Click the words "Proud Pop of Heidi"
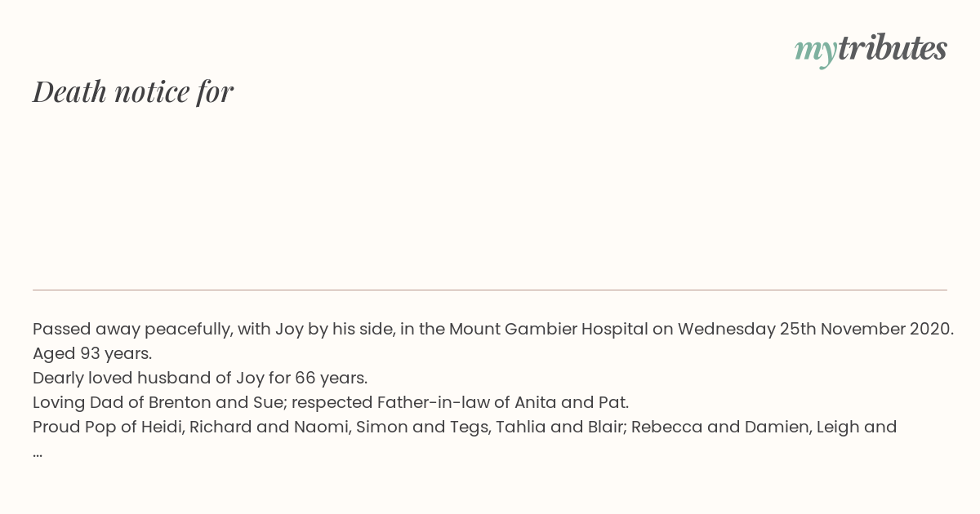 [109, 428]
